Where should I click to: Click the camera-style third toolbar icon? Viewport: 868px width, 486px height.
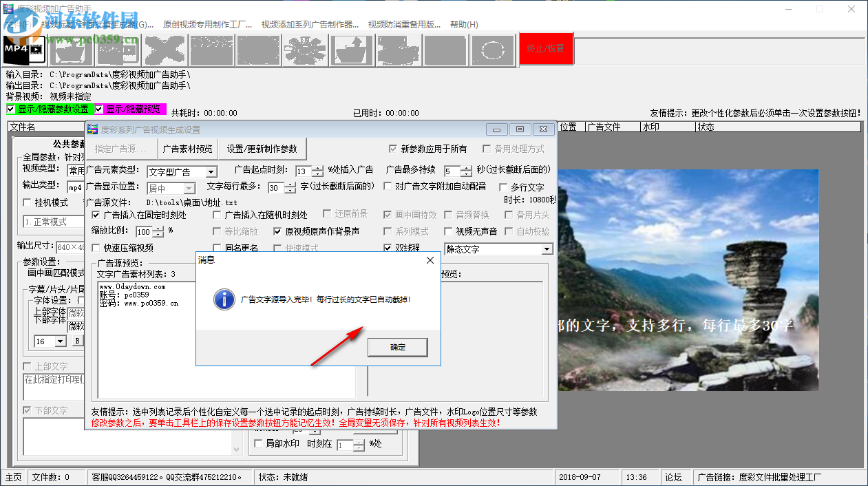(118, 48)
